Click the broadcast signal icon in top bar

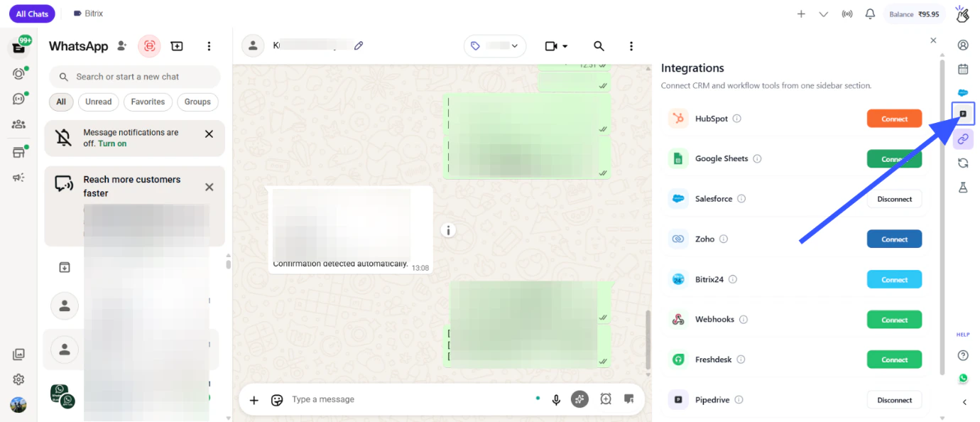click(846, 13)
